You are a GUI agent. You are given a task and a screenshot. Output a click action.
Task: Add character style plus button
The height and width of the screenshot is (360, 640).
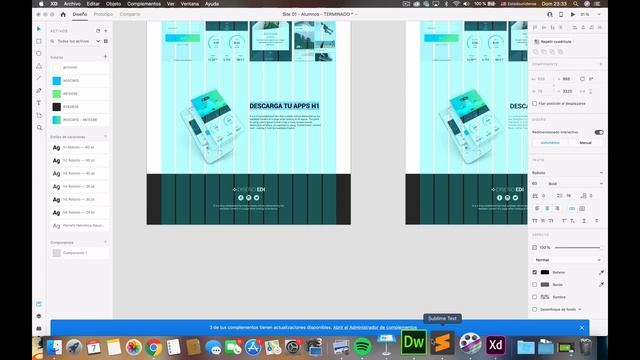105,137
